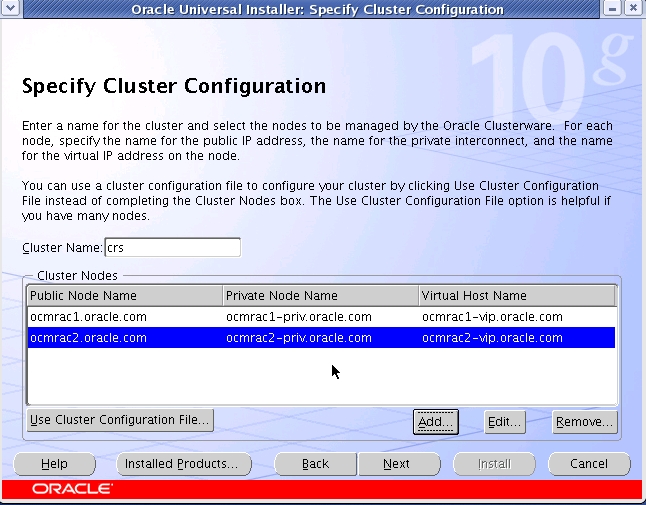646x505 pixels.
Task: Cancel the installation
Action: (589, 464)
